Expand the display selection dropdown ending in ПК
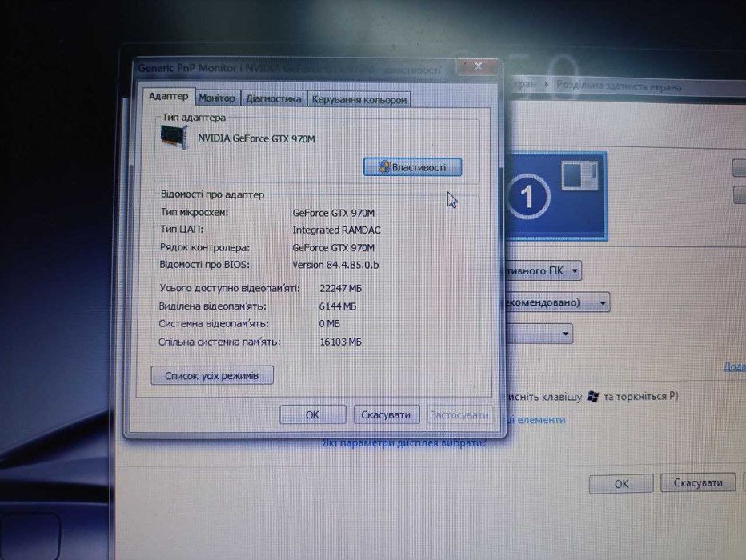The image size is (746, 560). point(543,271)
